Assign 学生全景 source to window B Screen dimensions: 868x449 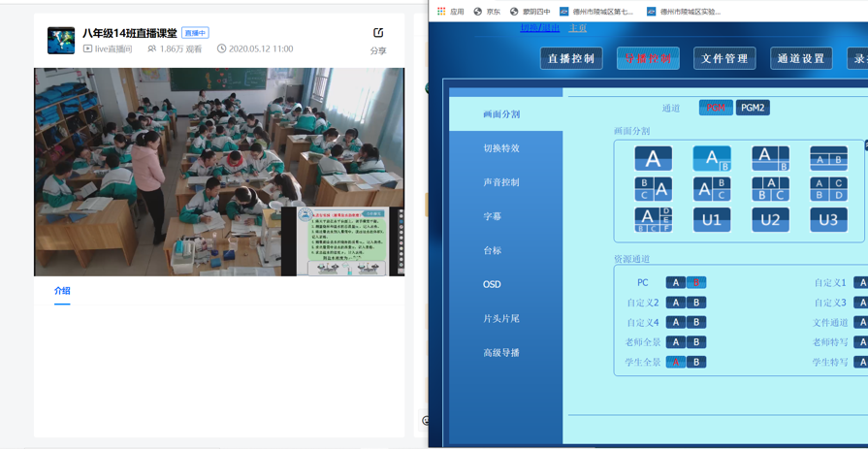(696, 362)
